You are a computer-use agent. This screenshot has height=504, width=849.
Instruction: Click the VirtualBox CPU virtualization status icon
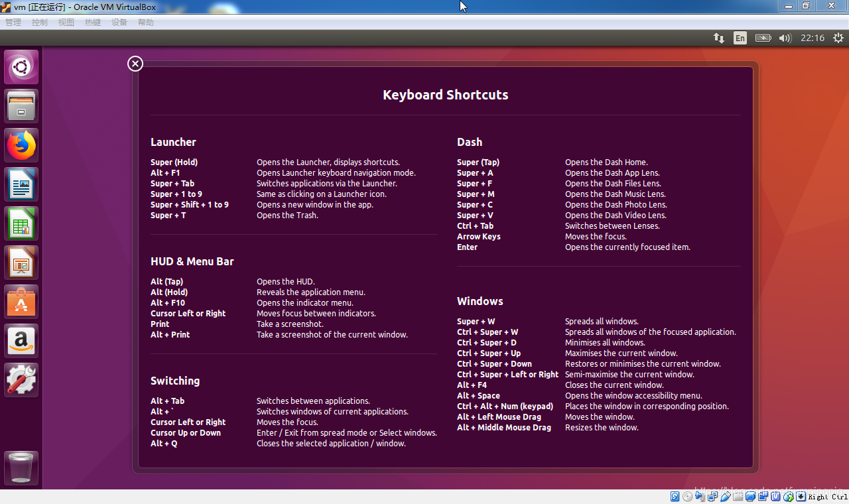pos(775,496)
